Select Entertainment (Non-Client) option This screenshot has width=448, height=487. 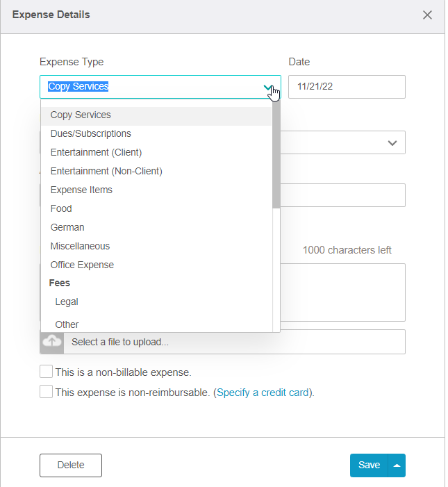[156, 171]
